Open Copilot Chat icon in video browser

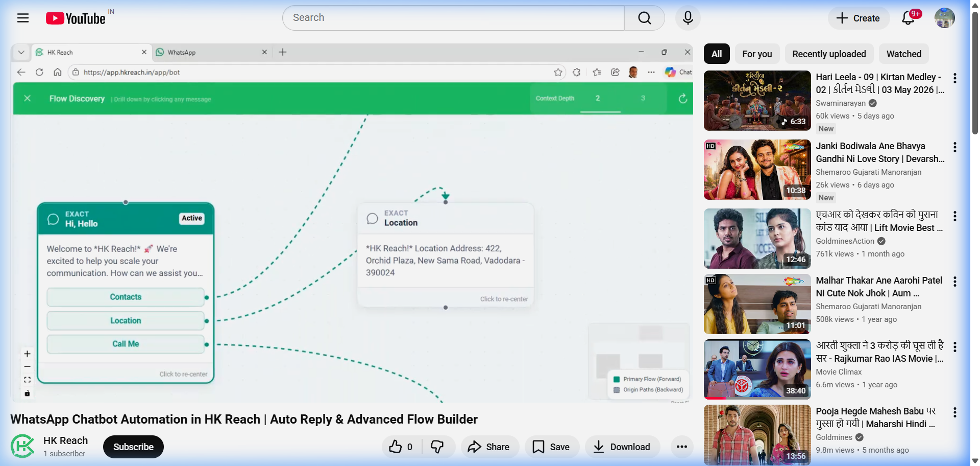(678, 72)
